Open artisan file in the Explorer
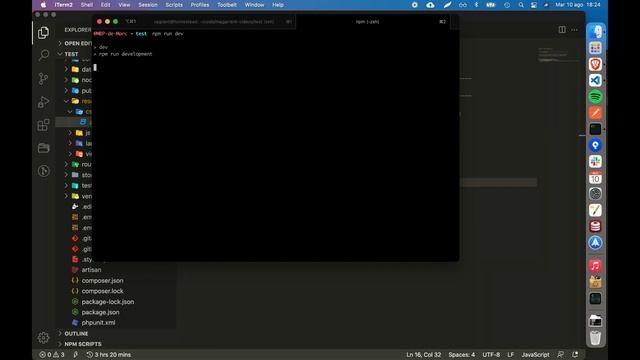This screenshot has width=640, height=360. [91, 270]
